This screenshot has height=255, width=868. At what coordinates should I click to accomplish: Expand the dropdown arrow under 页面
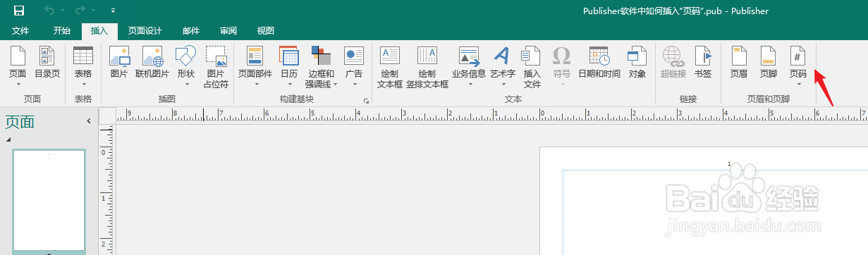(x=18, y=85)
